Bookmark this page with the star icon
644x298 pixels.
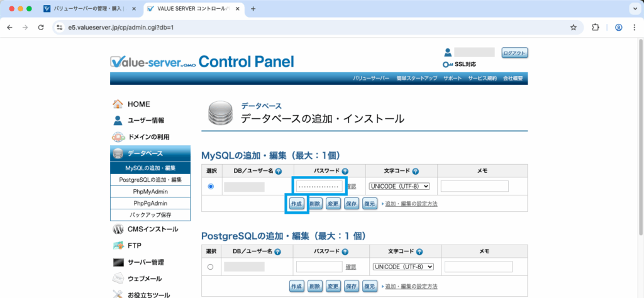(x=573, y=28)
